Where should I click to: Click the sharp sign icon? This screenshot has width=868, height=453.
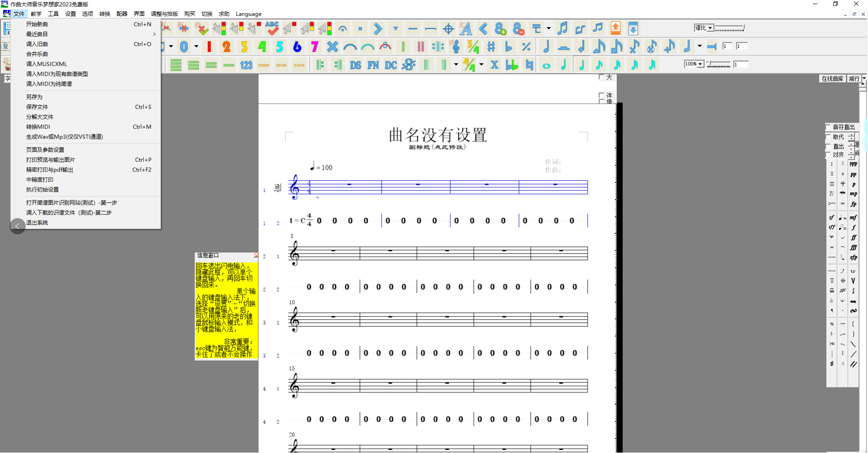point(491,46)
